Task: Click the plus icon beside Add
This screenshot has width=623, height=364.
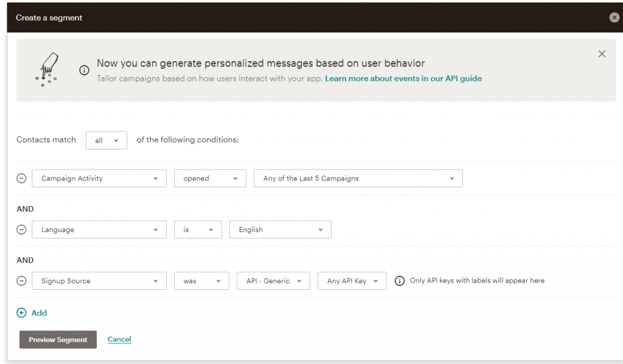Action: [x=21, y=313]
